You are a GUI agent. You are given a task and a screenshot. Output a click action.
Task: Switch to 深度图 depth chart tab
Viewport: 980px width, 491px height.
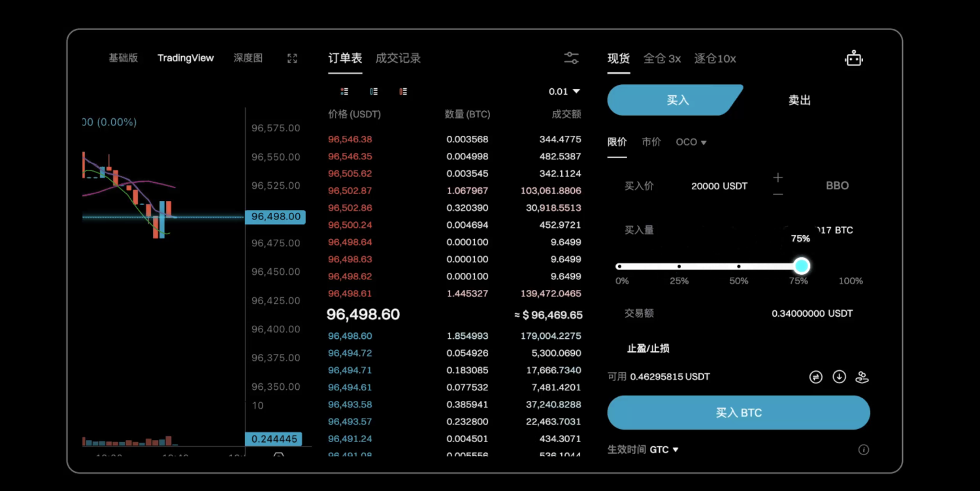(x=248, y=58)
